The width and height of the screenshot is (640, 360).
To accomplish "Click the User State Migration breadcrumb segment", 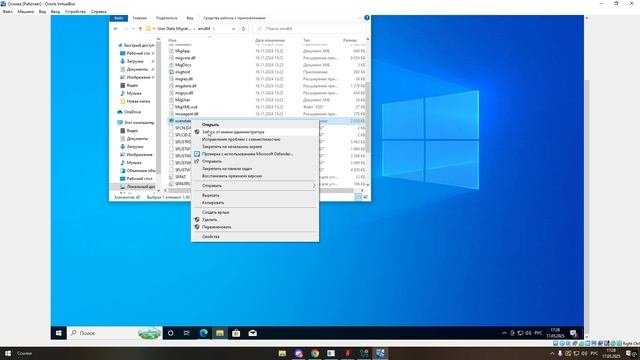I will click(174, 29).
